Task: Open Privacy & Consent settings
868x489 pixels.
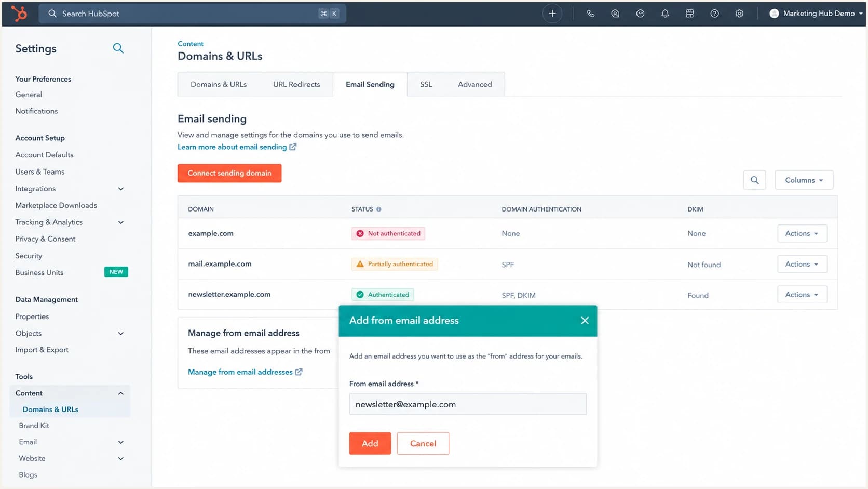Action: 45,239
